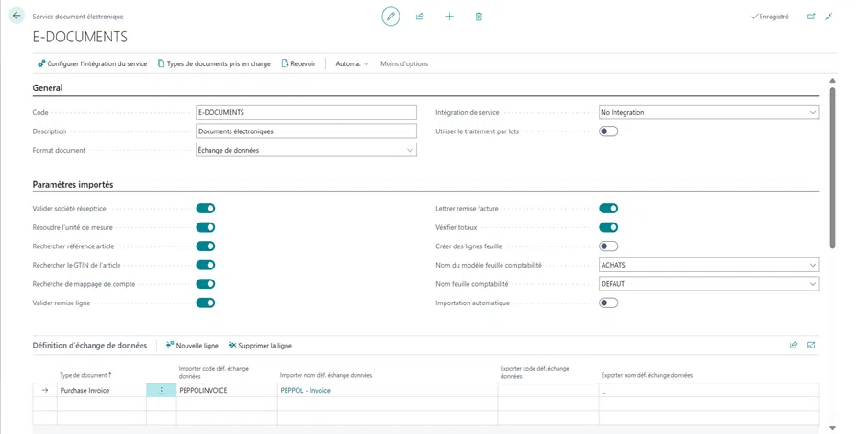Screen dimensions: 868x434
Task: Click the Recevoir action
Action: [x=299, y=63]
